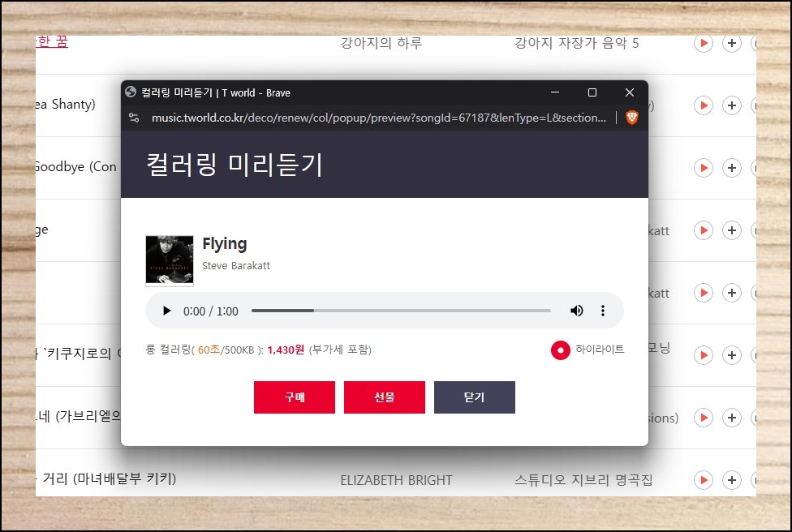The width and height of the screenshot is (792, 532).
Task: Click the artist name Steve Barakatt
Action: tap(236, 265)
